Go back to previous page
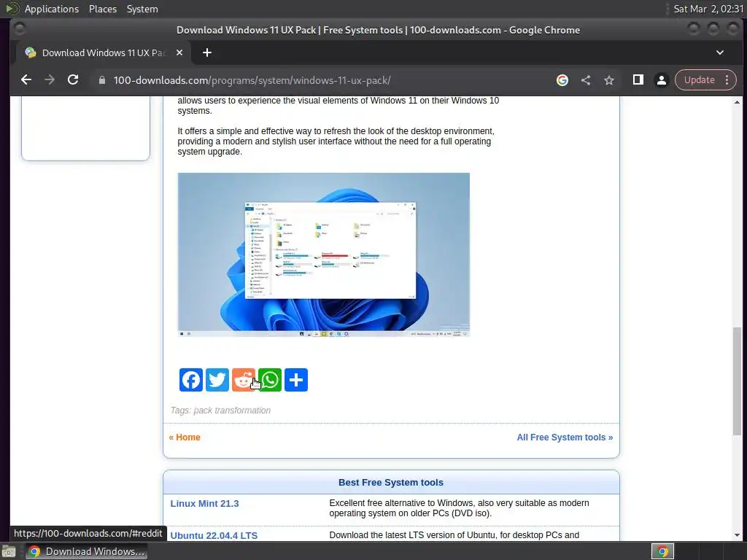 coord(26,80)
